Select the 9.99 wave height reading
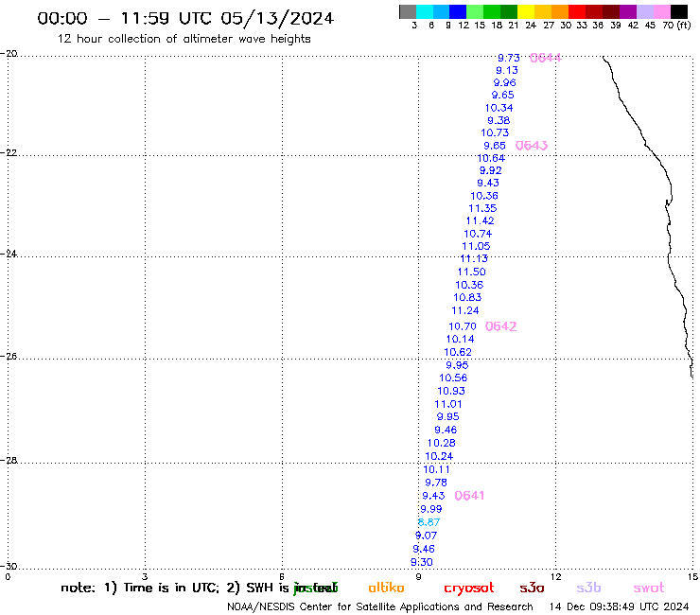This screenshot has height=615, width=700. (x=430, y=509)
